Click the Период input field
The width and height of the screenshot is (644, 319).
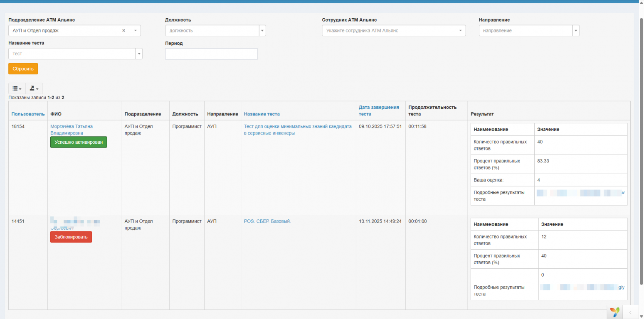211,54
